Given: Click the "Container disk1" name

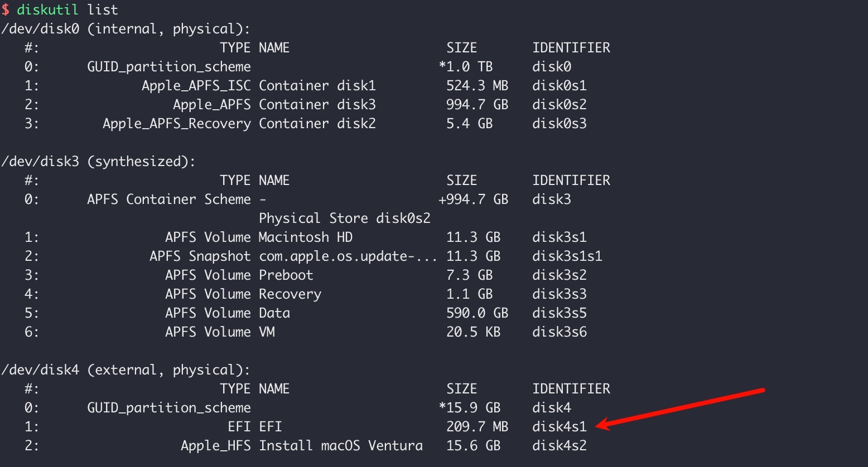Looking at the screenshot, I should pos(317,86).
